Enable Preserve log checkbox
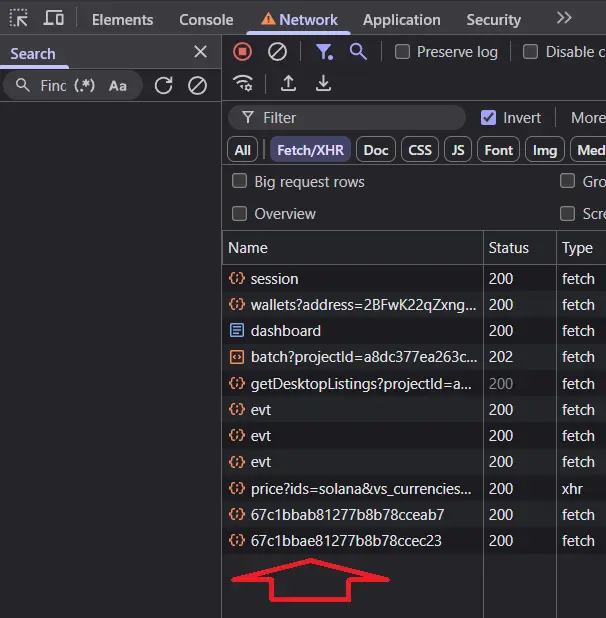Image resolution: width=606 pixels, height=618 pixels. (x=402, y=52)
